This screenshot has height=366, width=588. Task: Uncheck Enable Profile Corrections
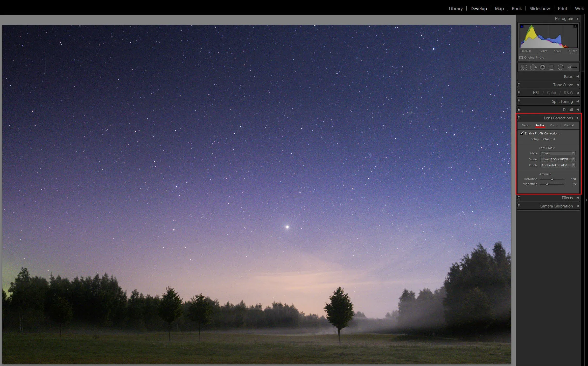522,133
